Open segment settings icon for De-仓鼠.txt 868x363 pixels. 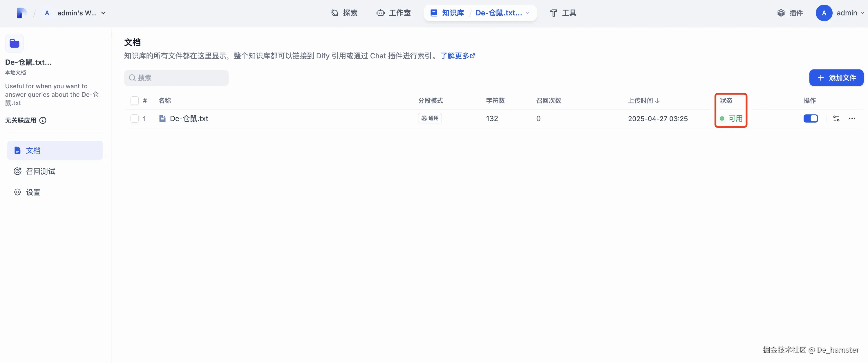point(836,118)
